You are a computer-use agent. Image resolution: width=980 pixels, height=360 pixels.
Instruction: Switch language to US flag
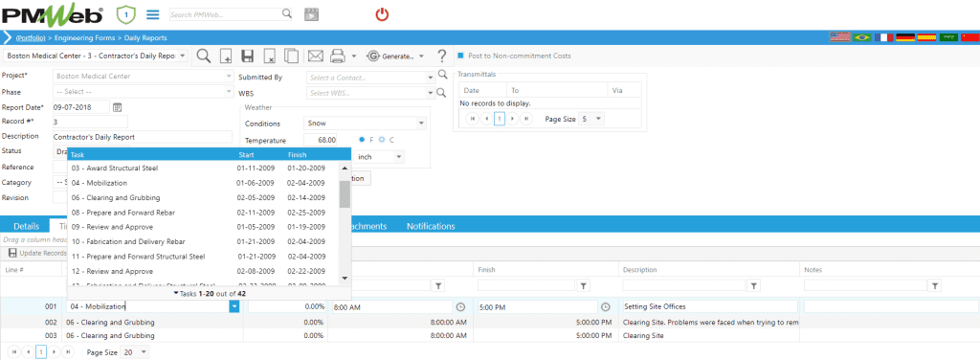(839, 37)
